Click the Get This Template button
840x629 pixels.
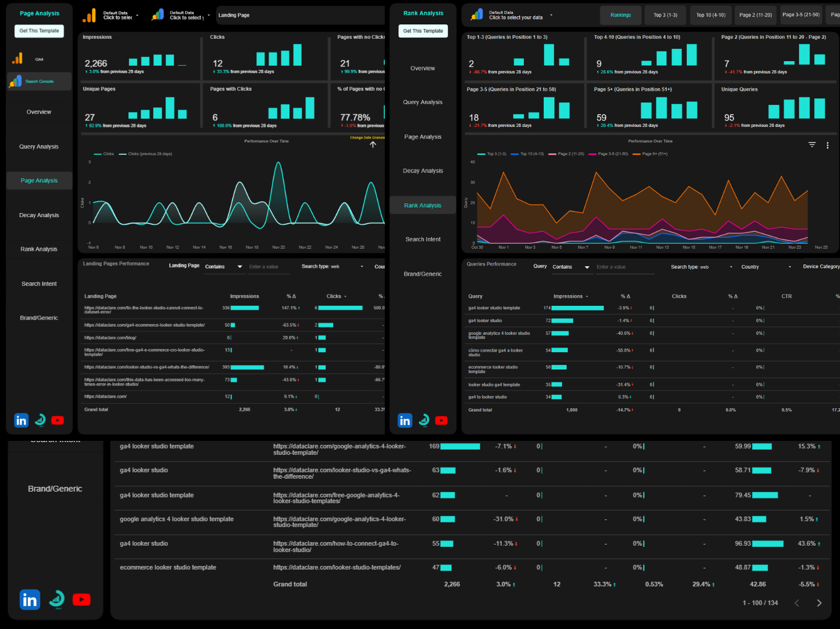(423, 30)
